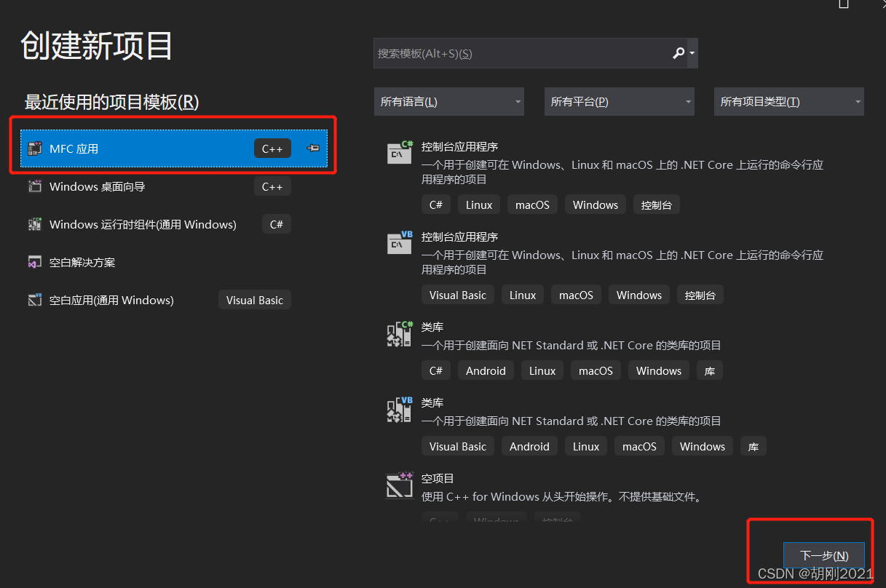Select the second 类库 title (Visual Basic)
Screen dimensions: 886x588
coord(432,402)
